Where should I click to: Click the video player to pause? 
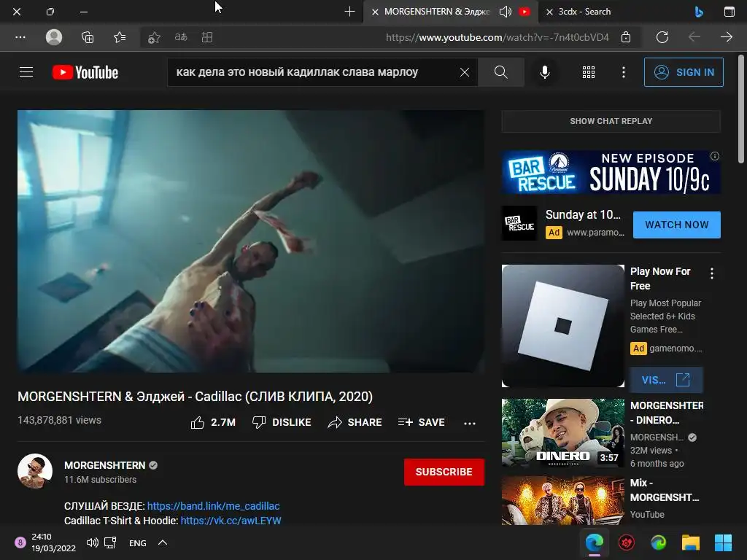251,241
